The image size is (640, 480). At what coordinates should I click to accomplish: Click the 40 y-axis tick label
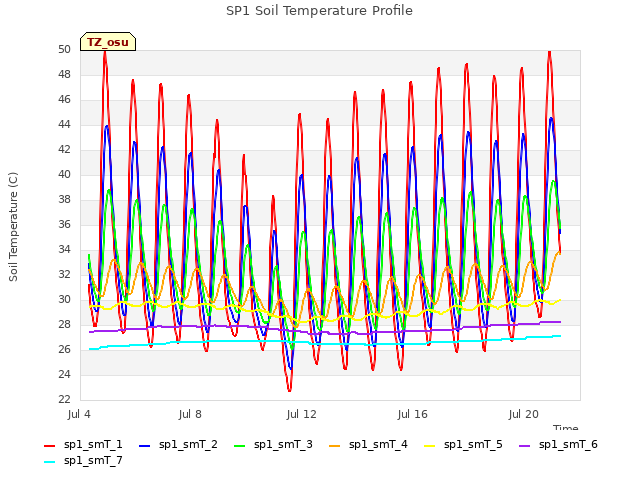point(64,175)
